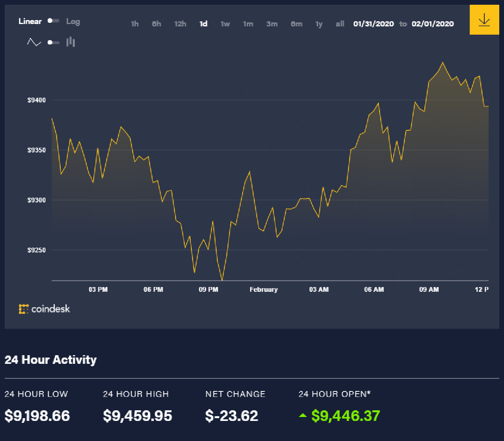Click the 24 hour open value $9,446.37
This screenshot has height=441, width=504.
[x=346, y=416]
